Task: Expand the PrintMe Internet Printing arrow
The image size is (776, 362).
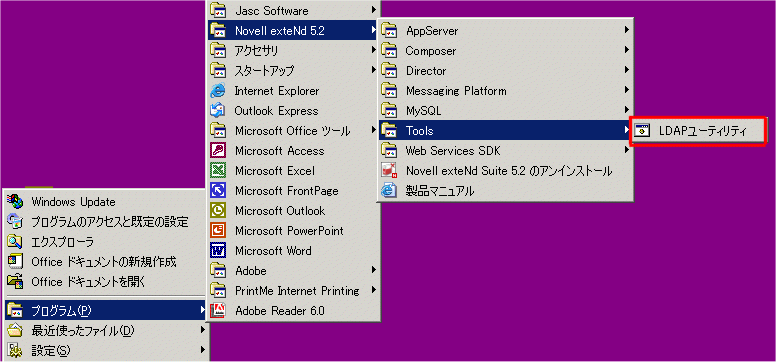Action: pyautogui.click(x=374, y=290)
